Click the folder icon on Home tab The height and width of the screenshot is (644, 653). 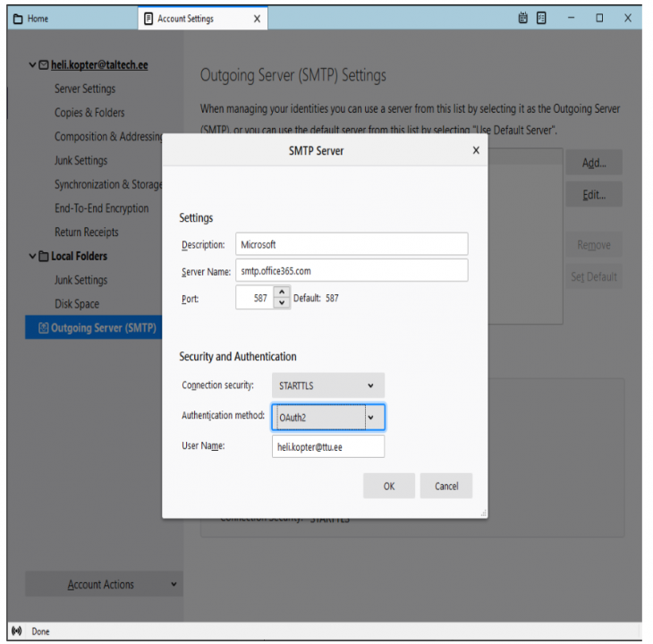(x=18, y=19)
